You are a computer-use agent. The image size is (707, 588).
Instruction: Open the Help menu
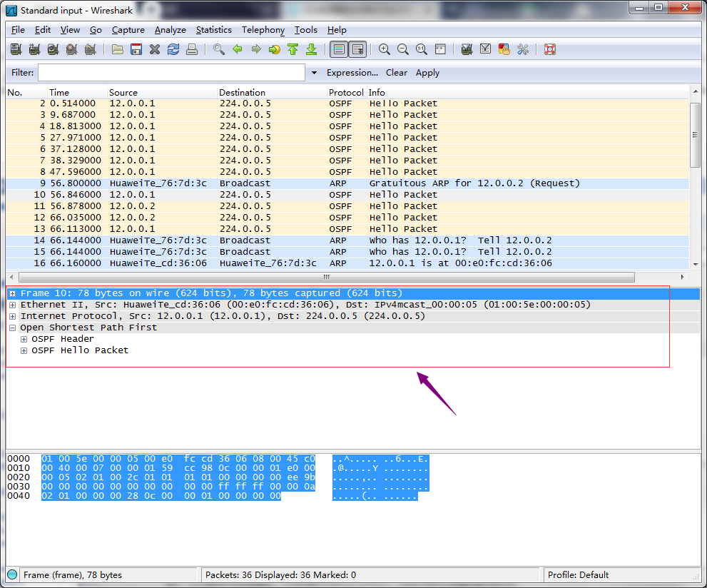pos(337,30)
